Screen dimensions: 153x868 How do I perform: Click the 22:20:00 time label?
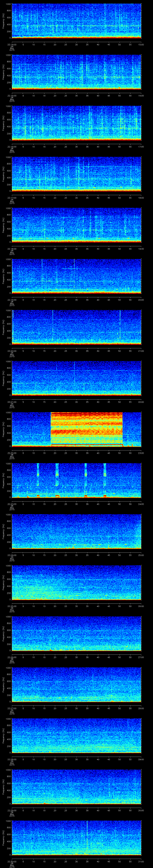pos(12,351)
